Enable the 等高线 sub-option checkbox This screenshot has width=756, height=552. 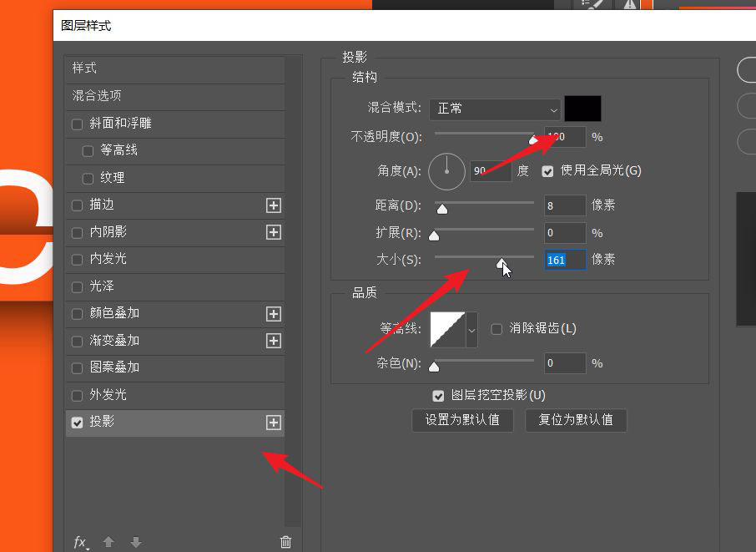(88, 151)
